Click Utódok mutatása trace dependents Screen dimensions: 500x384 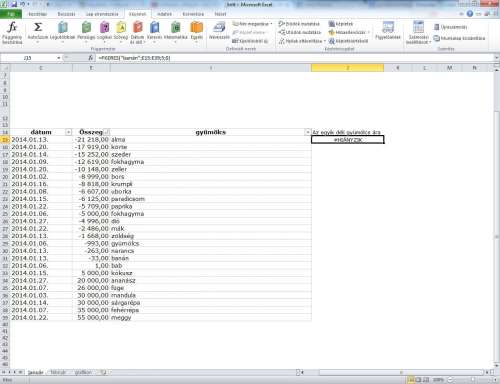pos(300,32)
